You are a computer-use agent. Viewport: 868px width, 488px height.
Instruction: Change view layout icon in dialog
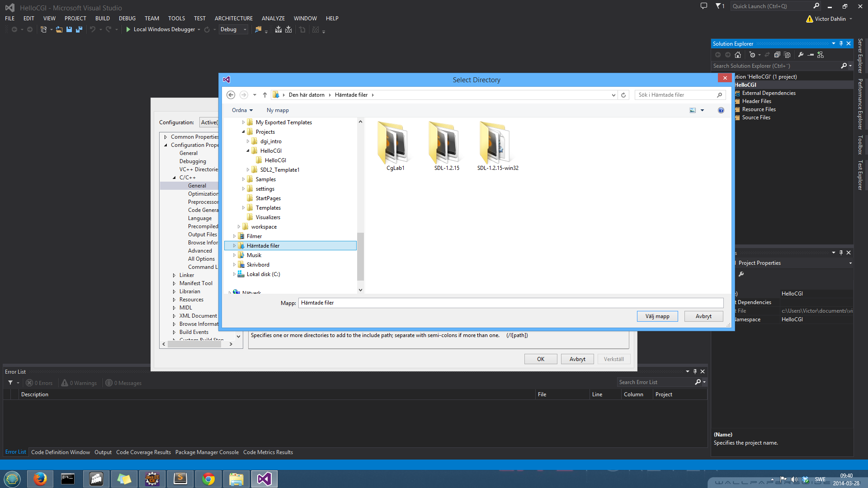(693, 110)
